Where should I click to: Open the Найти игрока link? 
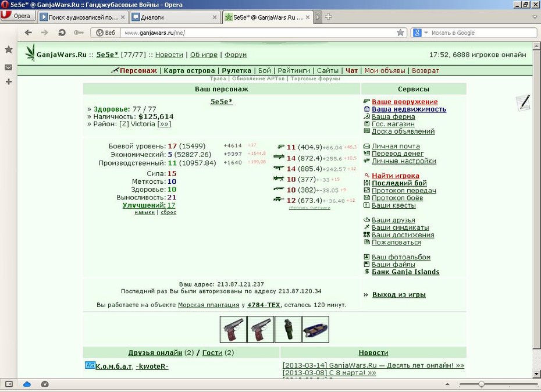pyautogui.click(x=396, y=176)
